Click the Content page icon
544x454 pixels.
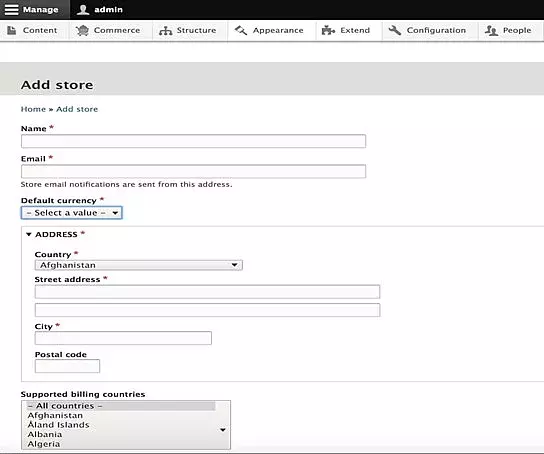point(12,31)
